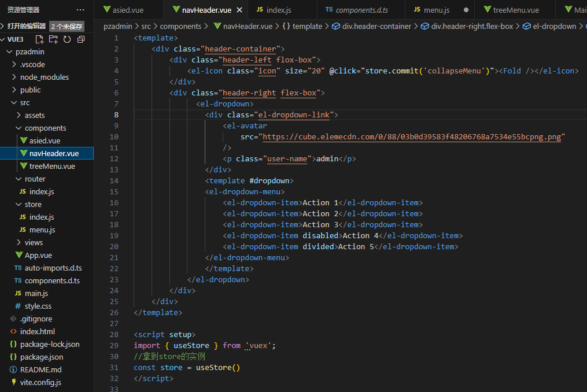
Task: Click Vue icon beside App.vue in tree
Action: point(19,255)
